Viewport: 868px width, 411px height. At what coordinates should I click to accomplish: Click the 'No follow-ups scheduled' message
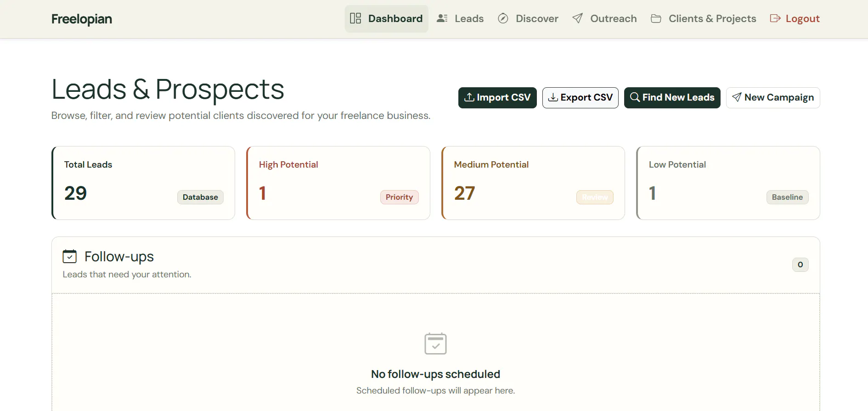tap(436, 374)
